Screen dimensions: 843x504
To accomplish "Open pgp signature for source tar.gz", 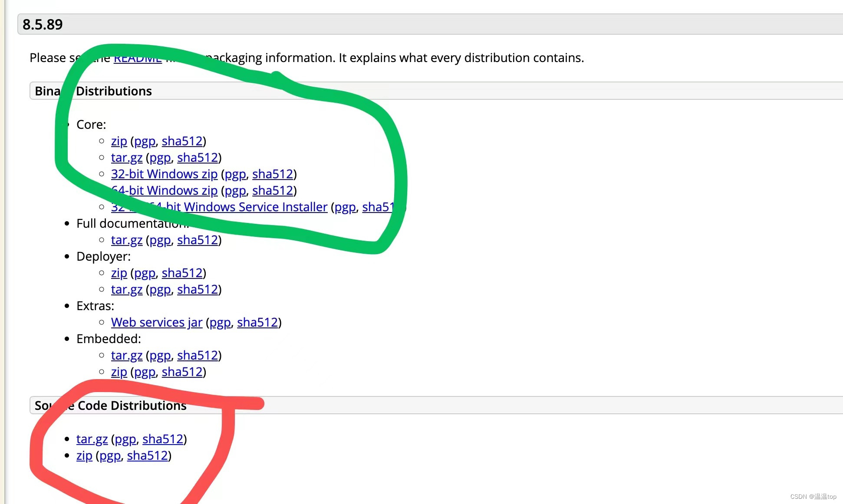I will [125, 439].
